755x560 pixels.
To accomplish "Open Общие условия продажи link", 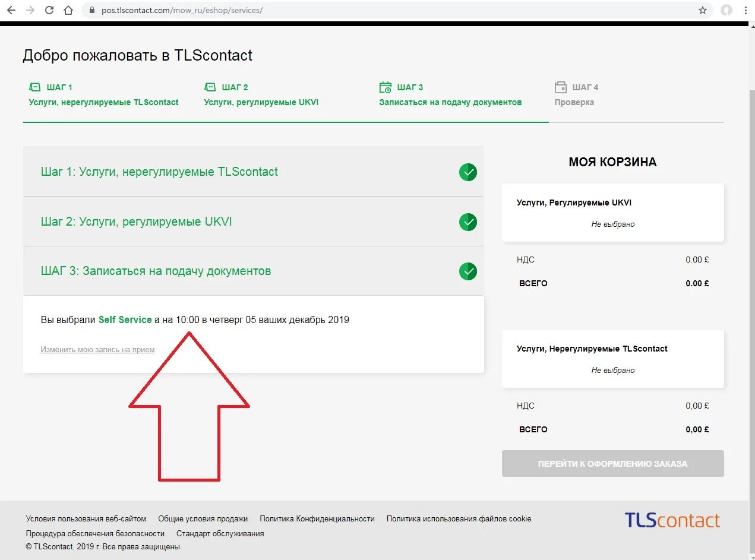I will (203, 519).
